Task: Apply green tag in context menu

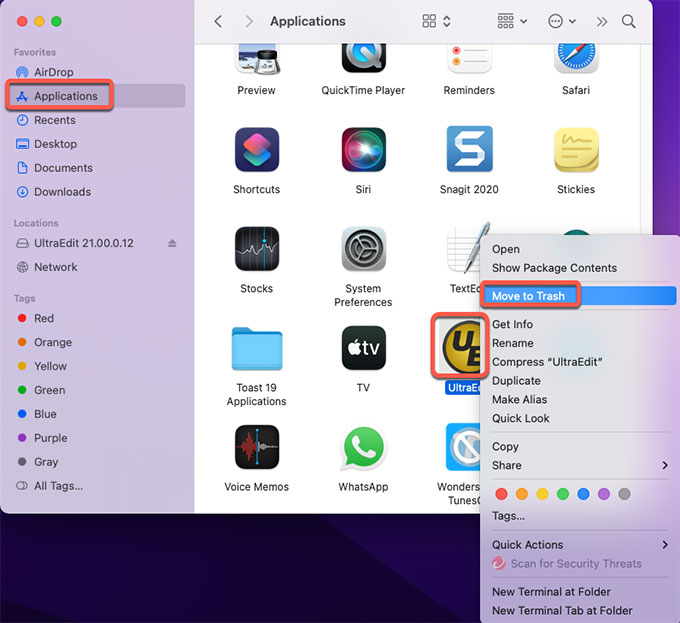Action: (x=563, y=494)
